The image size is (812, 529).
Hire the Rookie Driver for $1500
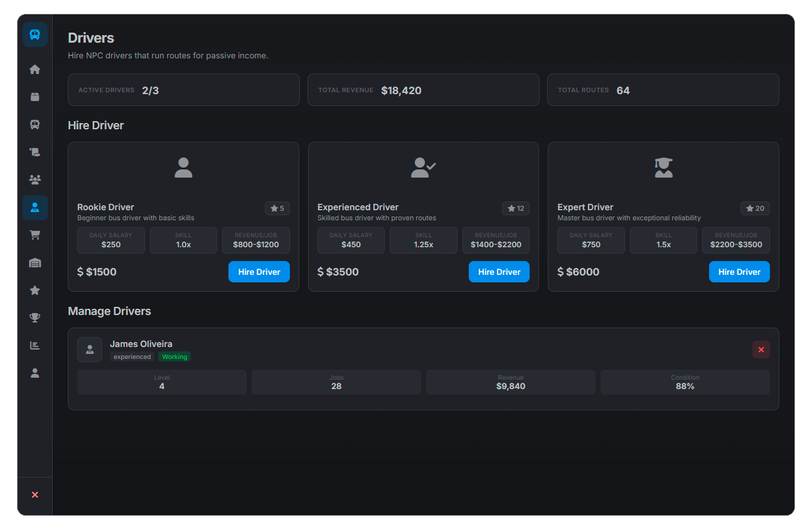click(x=259, y=272)
